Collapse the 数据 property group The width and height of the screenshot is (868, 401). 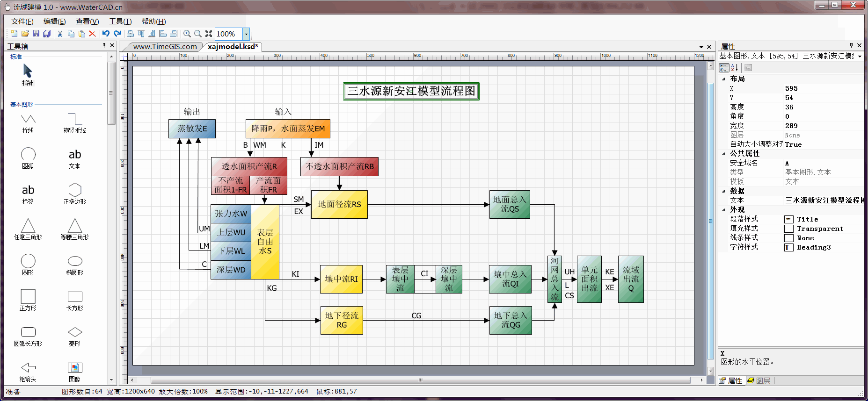tap(724, 191)
